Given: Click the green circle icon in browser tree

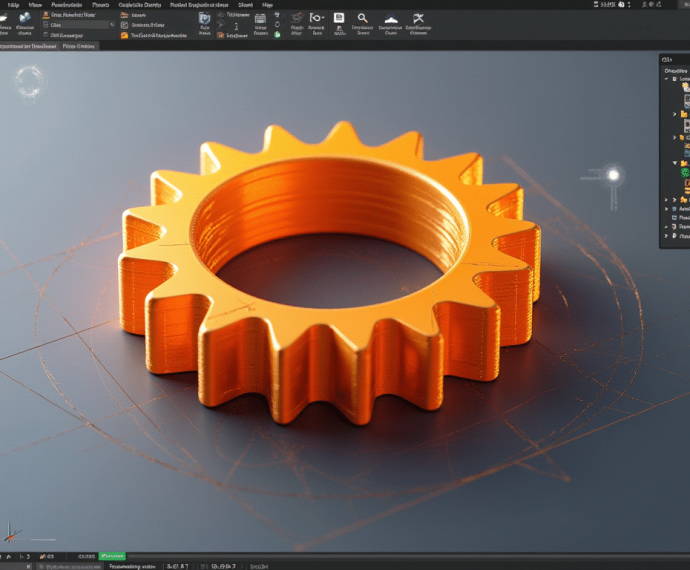Looking at the screenshot, I should coord(686,173).
